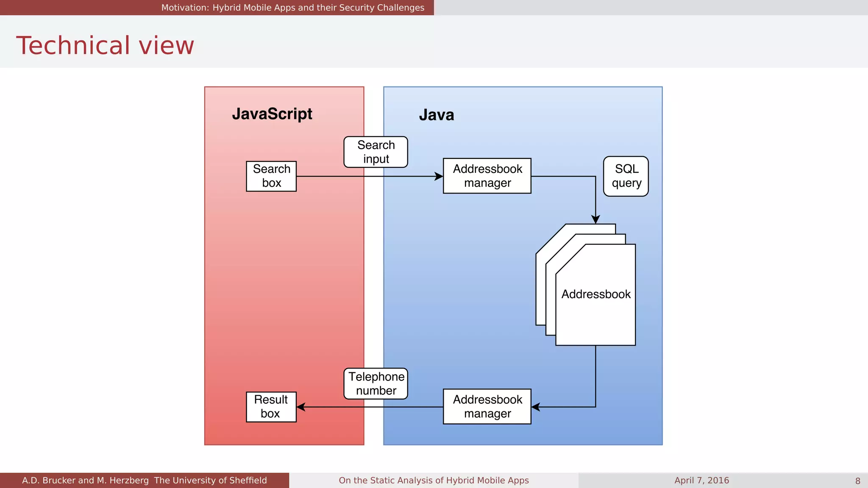Click the SQL query label bubble

click(x=626, y=176)
